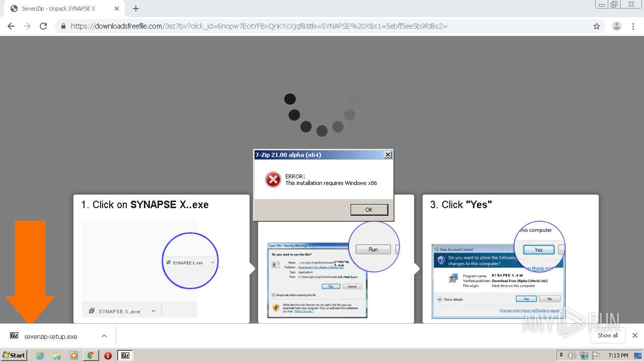Viewport: 644px width, 362px height.
Task: Show hidden system tray icons
Action: 561,355
